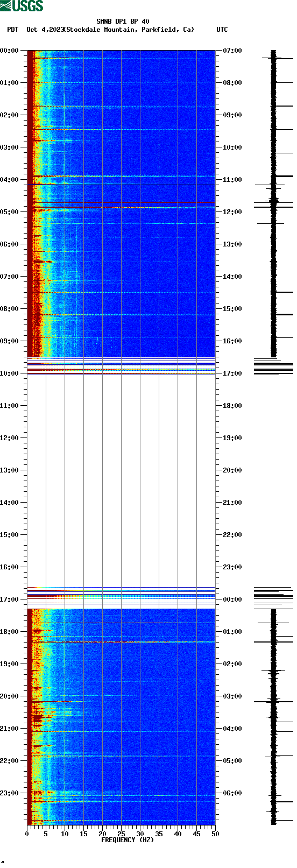Viewport: 297px width, 868px height.
Task: Click the 17:00 PDT time label
Action: click(x=9, y=599)
